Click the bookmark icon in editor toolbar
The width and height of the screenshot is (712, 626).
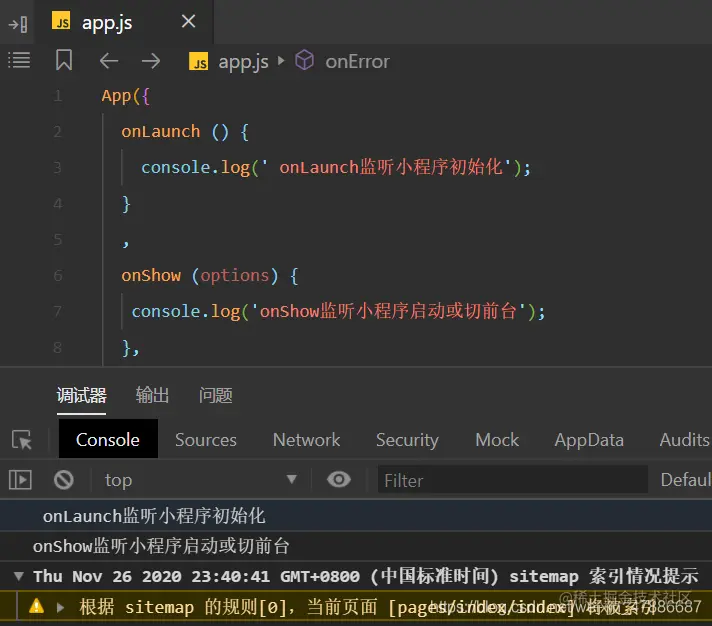point(64,60)
